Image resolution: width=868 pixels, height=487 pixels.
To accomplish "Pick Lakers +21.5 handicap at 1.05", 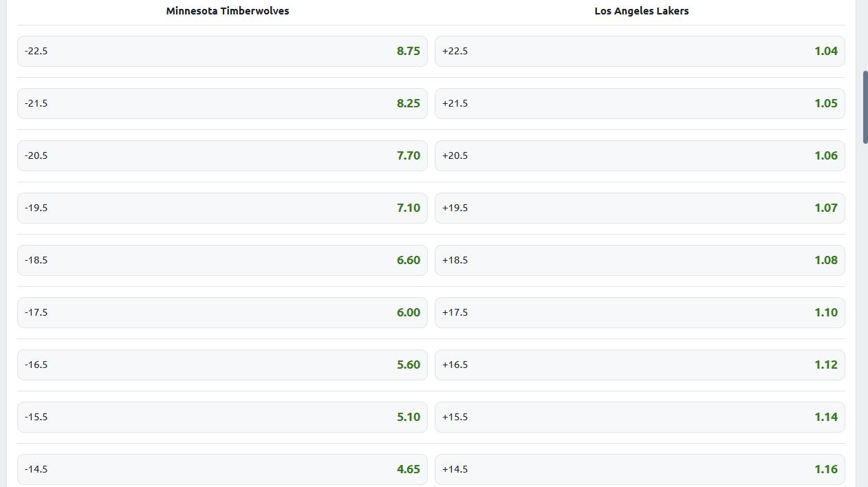I will tap(640, 104).
